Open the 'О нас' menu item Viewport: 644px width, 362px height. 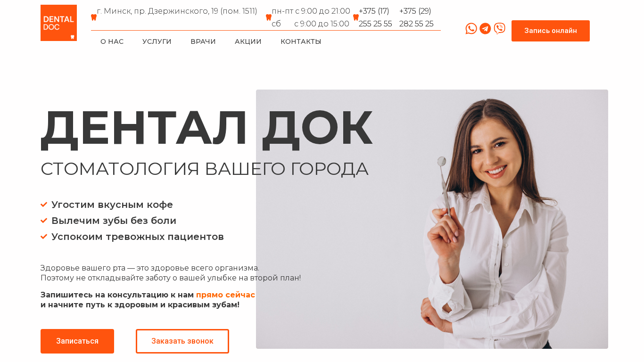(112, 41)
